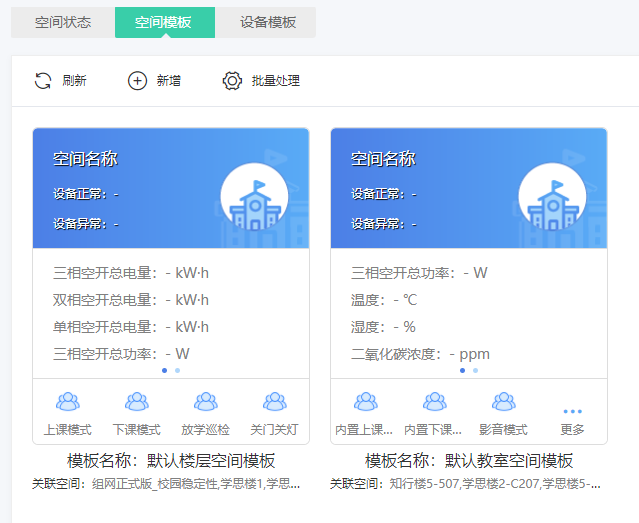Screen dimensions: 639x523
Task: Select second carousel dot in 默认楼层空间模板 card
Action: click(x=178, y=371)
